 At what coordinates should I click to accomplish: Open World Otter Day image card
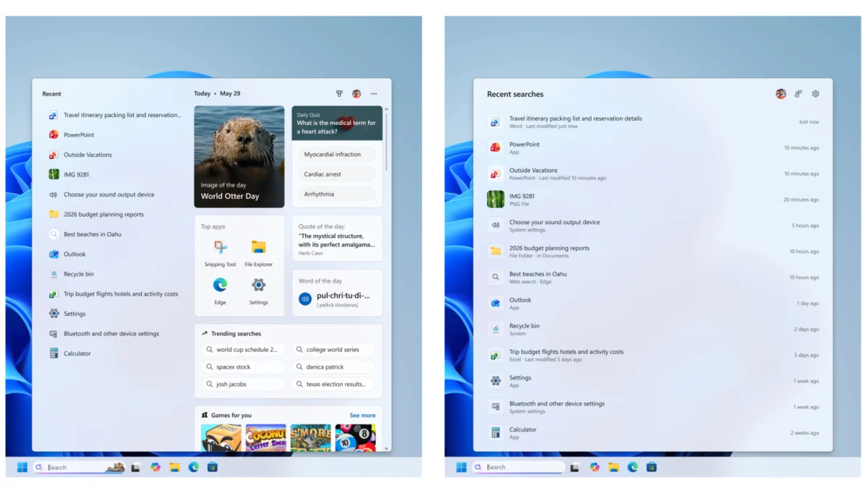239,157
